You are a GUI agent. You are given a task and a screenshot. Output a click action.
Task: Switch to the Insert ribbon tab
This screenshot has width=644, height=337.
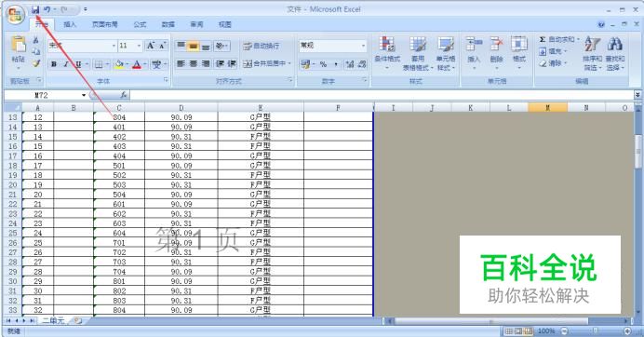tap(70, 24)
